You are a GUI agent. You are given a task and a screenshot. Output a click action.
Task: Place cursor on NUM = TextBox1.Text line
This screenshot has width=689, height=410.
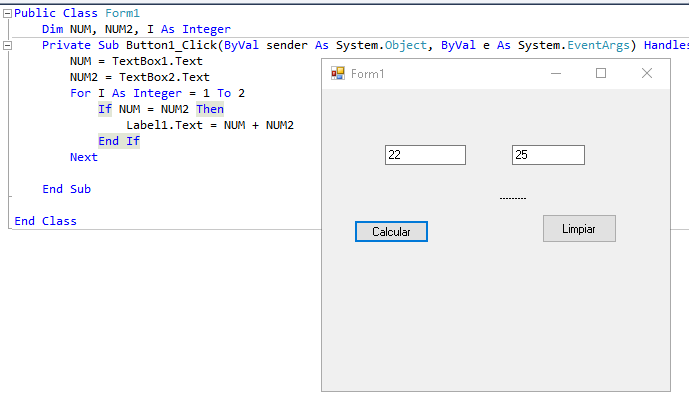(136, 62)
